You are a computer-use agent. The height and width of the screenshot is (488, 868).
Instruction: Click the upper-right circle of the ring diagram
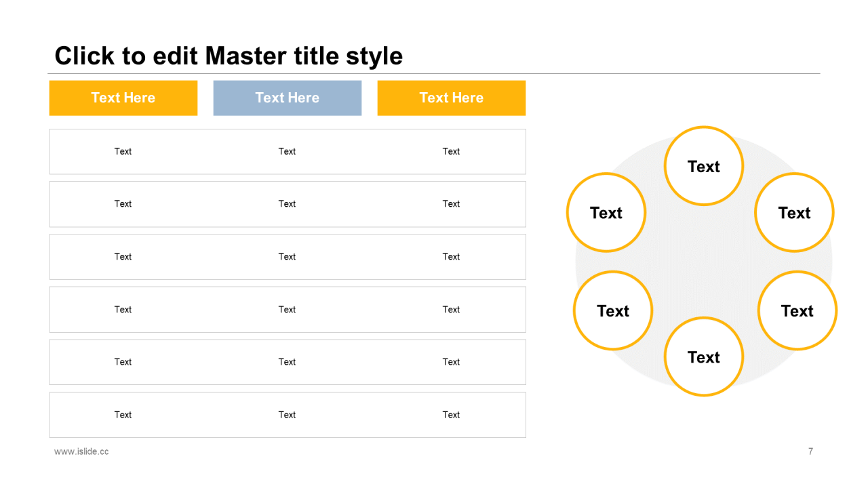tap(794, 213)
